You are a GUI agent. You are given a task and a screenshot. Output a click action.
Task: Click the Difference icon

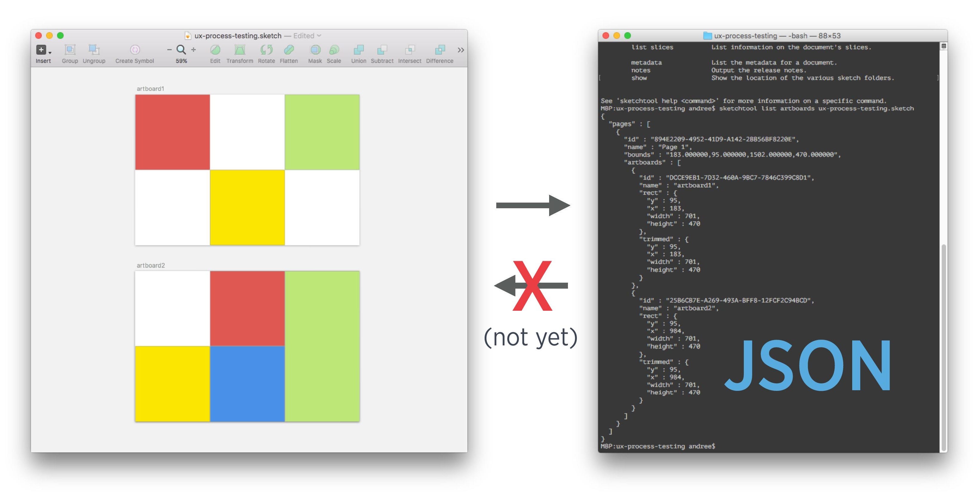440,50
